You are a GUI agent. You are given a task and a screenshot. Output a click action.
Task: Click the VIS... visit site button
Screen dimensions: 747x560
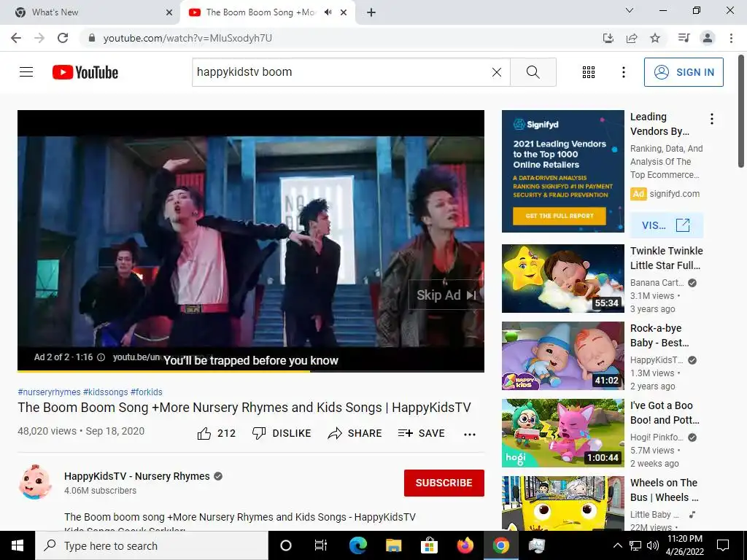667,225
